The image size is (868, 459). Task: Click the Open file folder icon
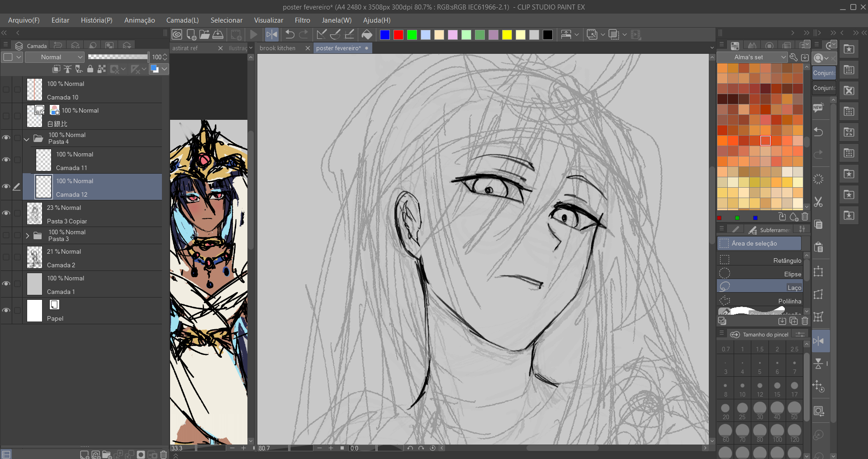[204, 34]
